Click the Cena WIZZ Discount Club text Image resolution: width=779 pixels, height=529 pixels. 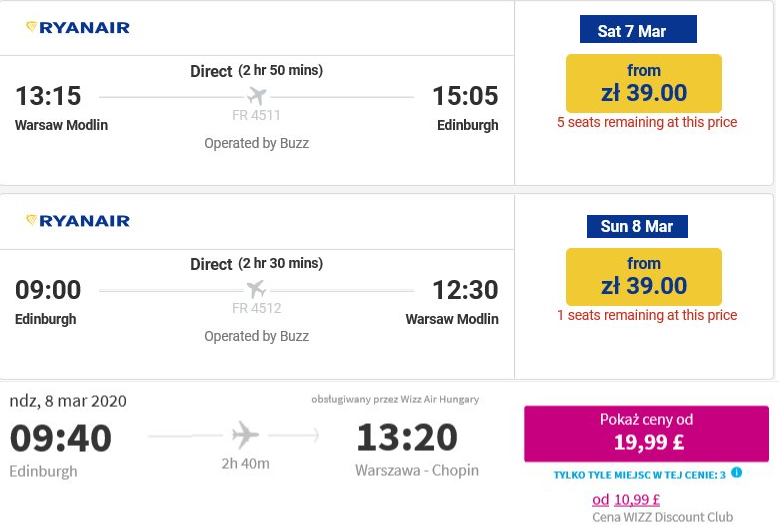click(x=662, y=517)
